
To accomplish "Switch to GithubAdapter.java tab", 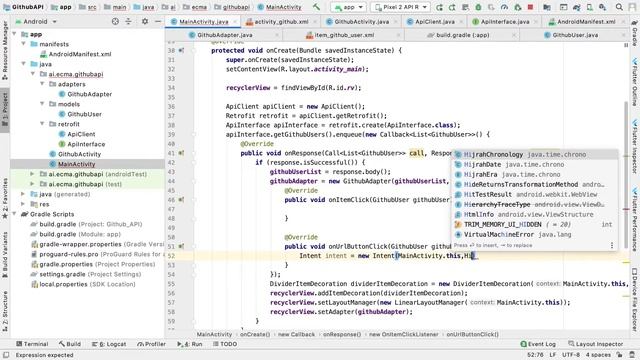I will tap(224, 35).
